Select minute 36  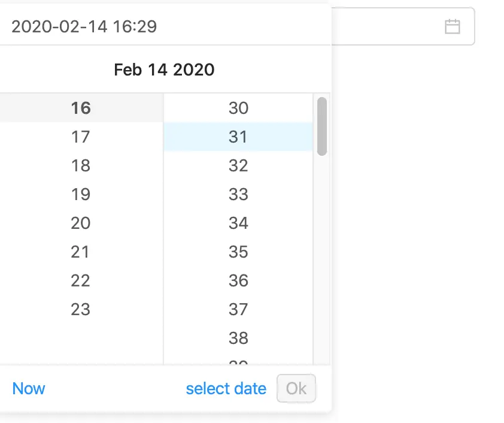coord(238,280)
